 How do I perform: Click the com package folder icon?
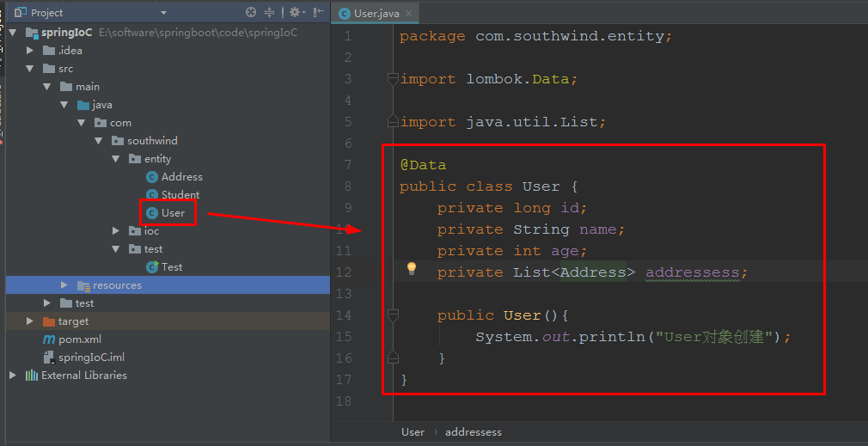pos(101,123)
